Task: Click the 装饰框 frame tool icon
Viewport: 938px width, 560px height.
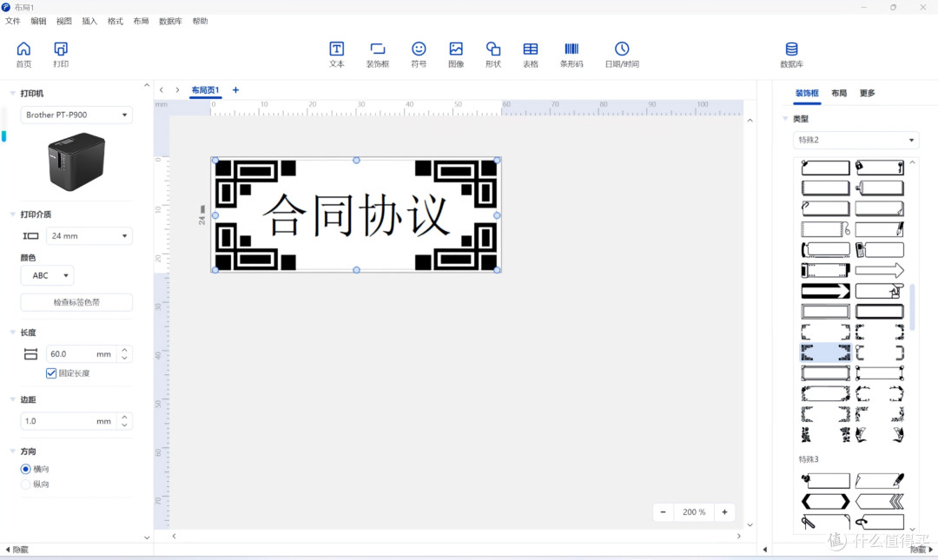Action: (377, 54)
